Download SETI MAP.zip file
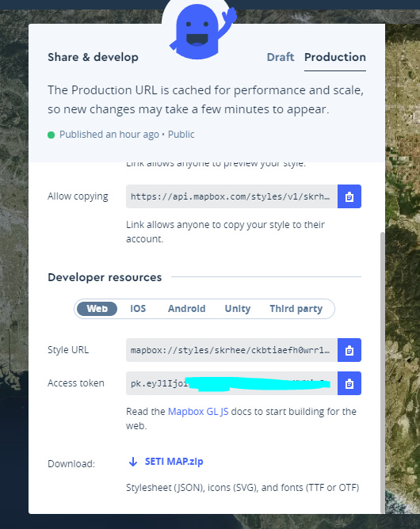The height and width of the screenshot is (529, 420). [x=174, y=462]
